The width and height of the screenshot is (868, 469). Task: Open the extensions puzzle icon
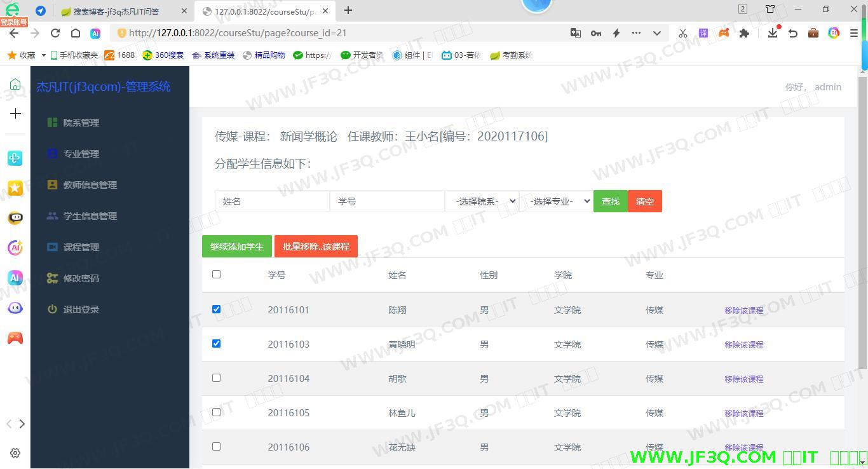744,33
